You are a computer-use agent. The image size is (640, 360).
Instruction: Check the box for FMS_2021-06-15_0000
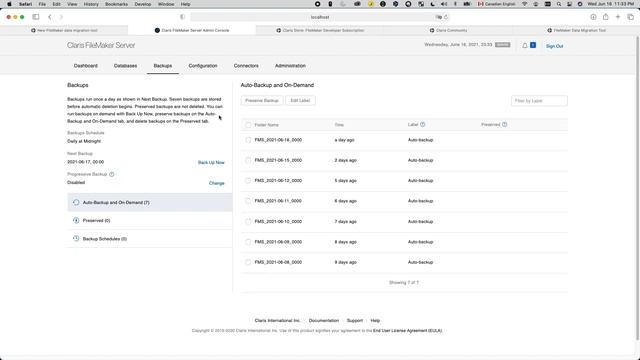pyautogui.click(x=248, y=160)
